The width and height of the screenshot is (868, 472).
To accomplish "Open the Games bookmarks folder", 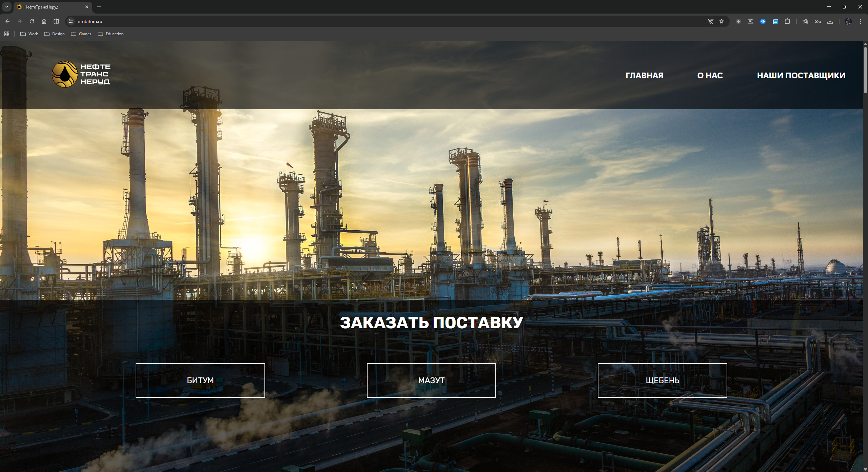I will click(81, 34).
